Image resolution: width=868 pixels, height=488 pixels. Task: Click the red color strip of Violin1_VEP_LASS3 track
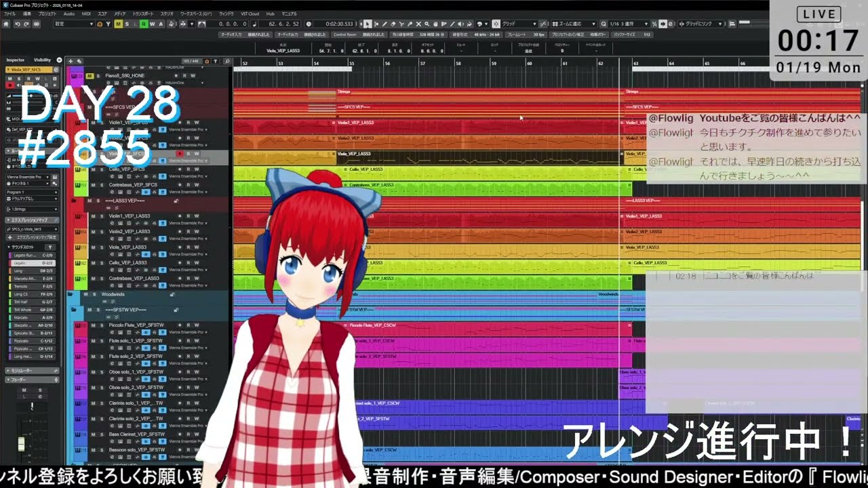click(81, 220)
